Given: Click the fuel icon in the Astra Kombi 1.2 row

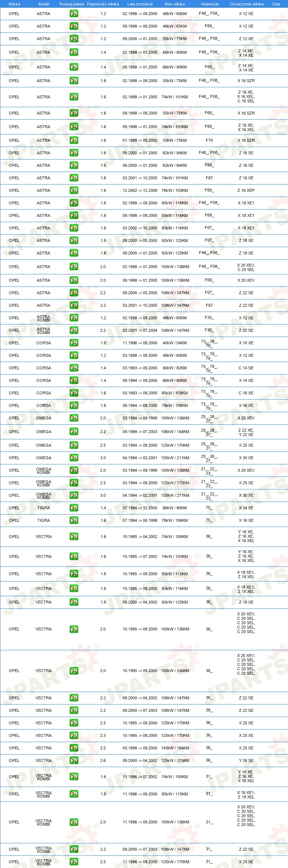Looking at the screenshot, I should [x=74, y=318].
